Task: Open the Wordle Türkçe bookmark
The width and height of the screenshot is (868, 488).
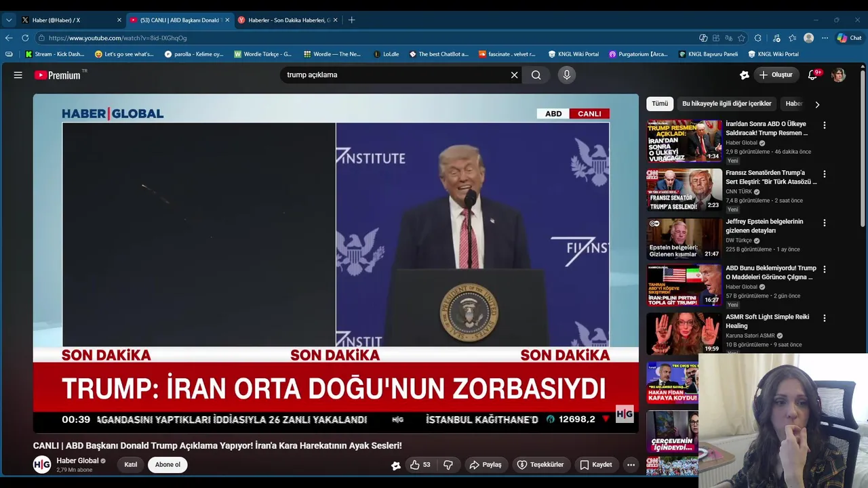Action: pos(263,54)
